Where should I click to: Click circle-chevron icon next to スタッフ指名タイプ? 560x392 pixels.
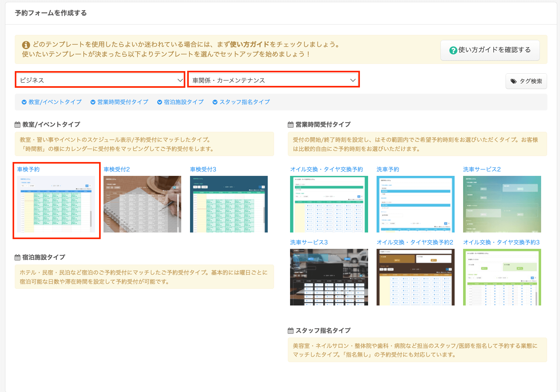point(215,102)
